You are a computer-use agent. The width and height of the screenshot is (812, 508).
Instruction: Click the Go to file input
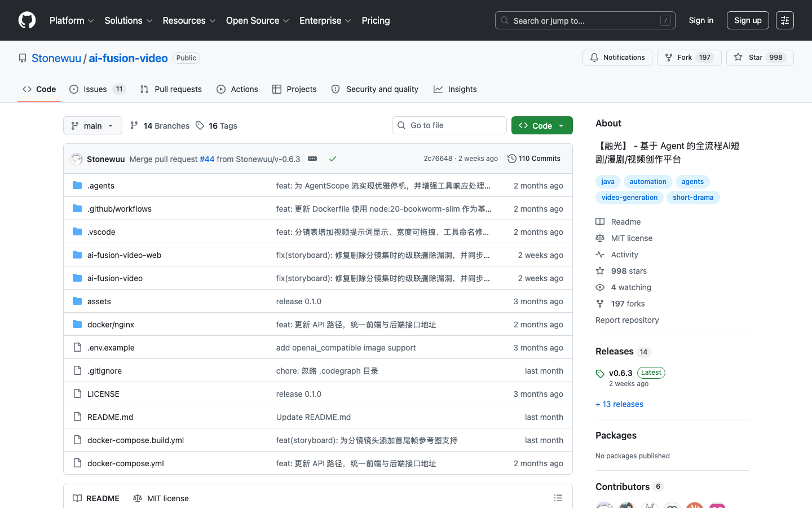click(x=449, y=125)
